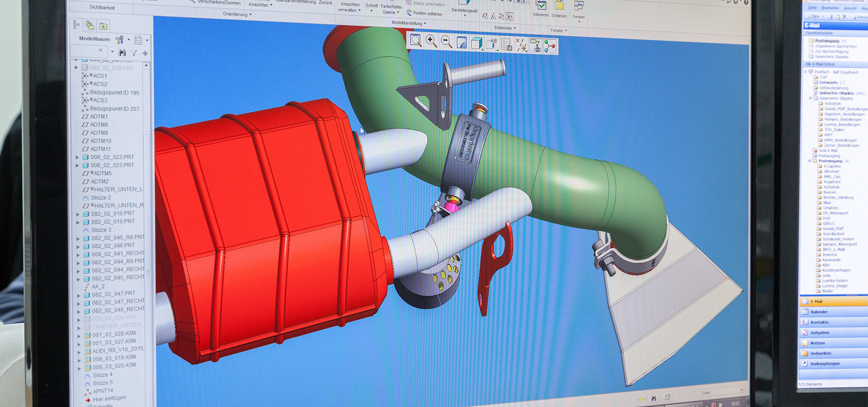Select Skizze 2 in the model tree
The image size is (868, 407).
pos(100,198)
